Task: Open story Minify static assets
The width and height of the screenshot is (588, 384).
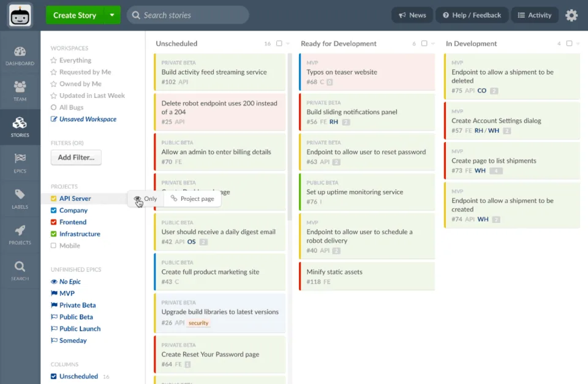Action: tap(367, 276)
